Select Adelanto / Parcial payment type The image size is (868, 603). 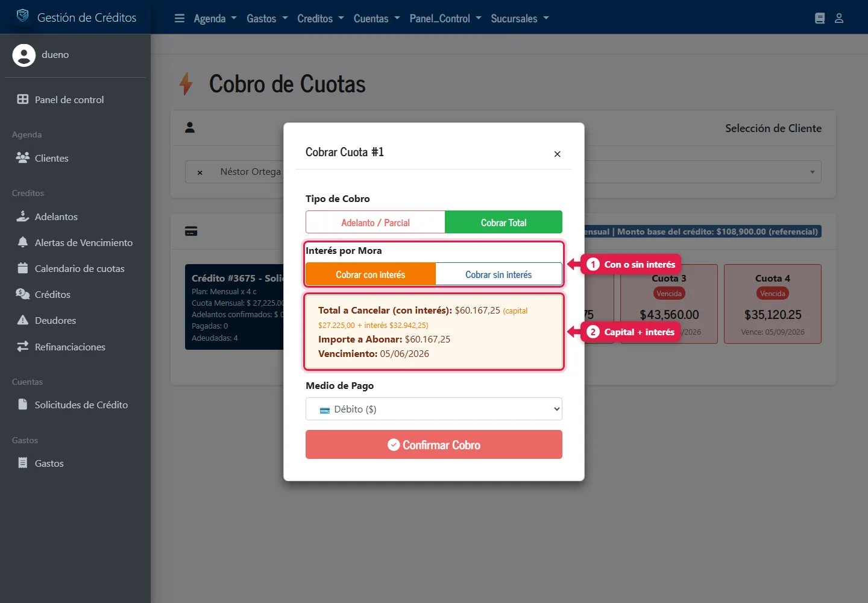(376, 222)
